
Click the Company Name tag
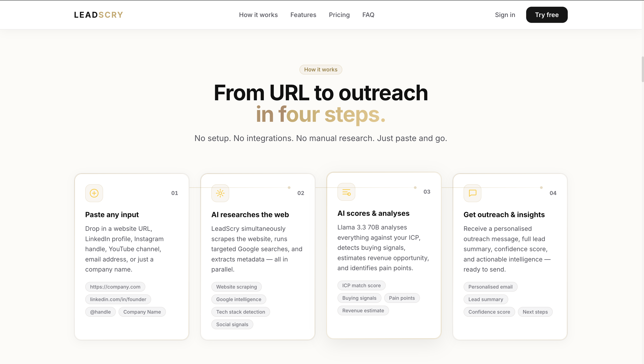coord(142,312)
